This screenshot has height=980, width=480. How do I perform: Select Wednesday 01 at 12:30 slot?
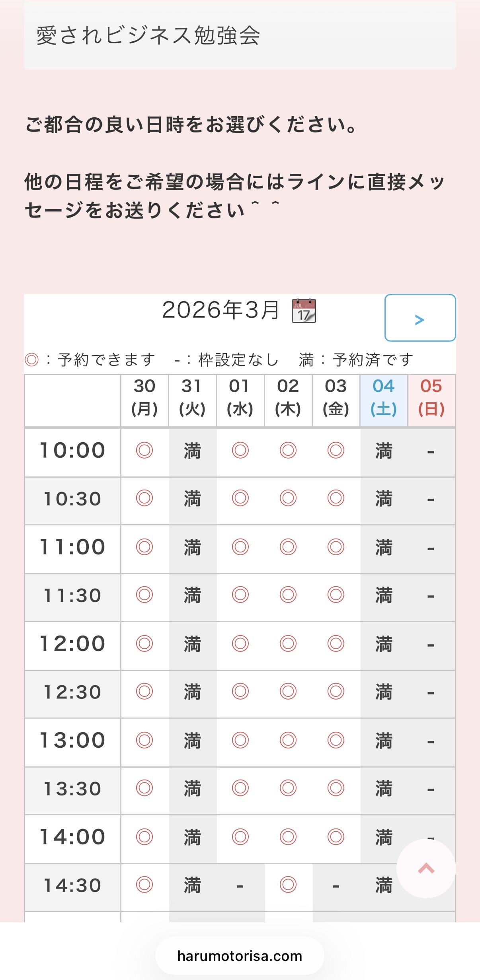[240, 691]
